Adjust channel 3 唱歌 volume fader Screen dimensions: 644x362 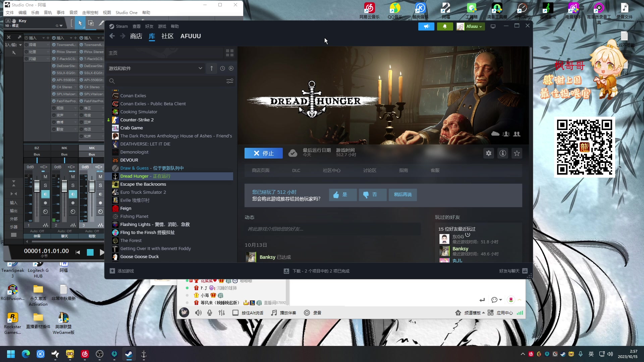coord(92,187)
